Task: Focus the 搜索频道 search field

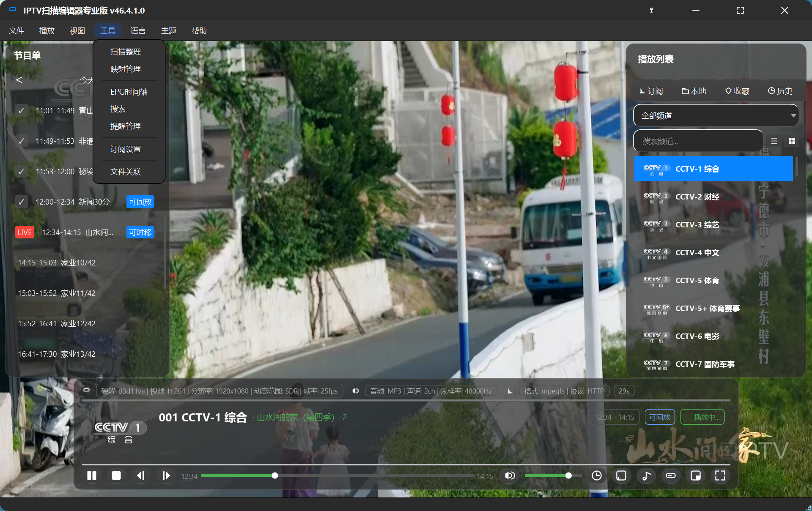Action: point(698,141)
